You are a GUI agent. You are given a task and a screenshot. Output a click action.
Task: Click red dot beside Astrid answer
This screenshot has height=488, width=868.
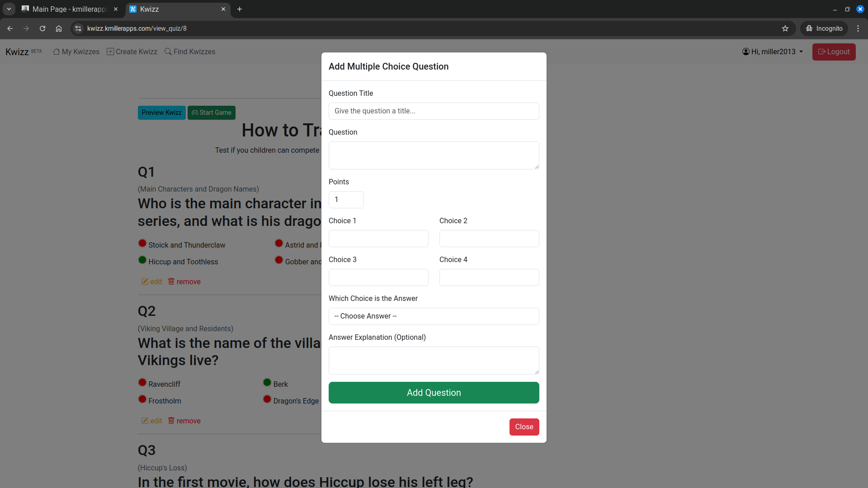tap(279, 243)
